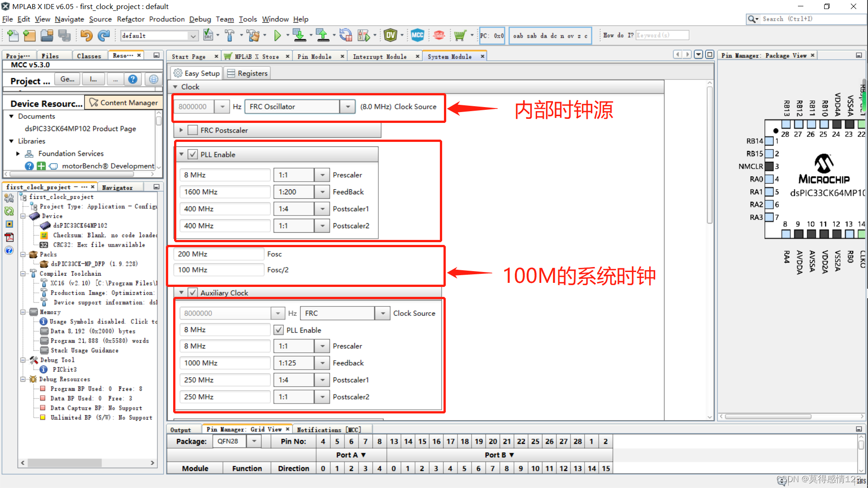Open the Production menu
The image size is (868, 488).
tap(166, 19)
